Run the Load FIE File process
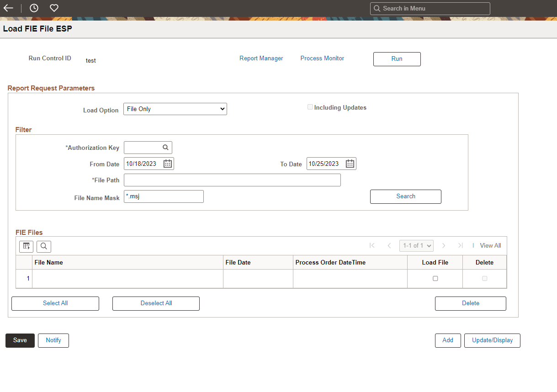This screenshot has width=557, height=392. point(397,59)
